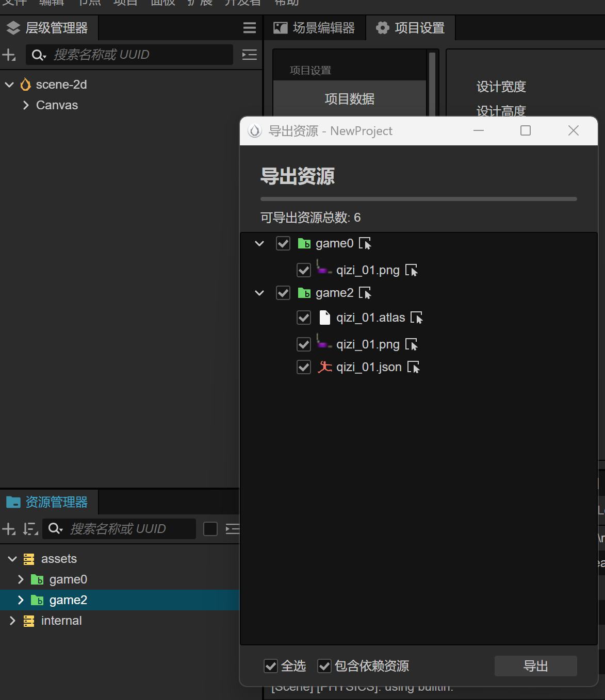Screen dimensions: 605x700
Task: Select the 层级管理器 panel tab
Action: pyautogui.click(x=48, y=28)
